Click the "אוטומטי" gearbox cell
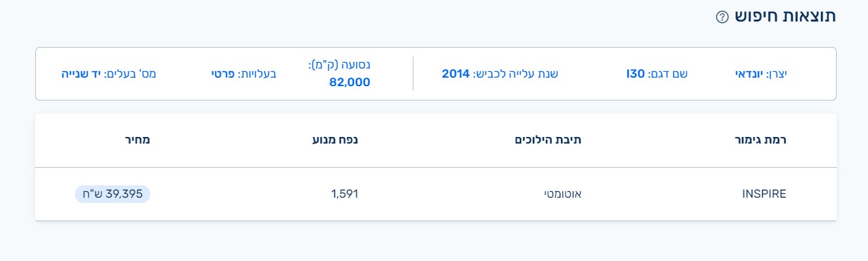 [562, 194]
